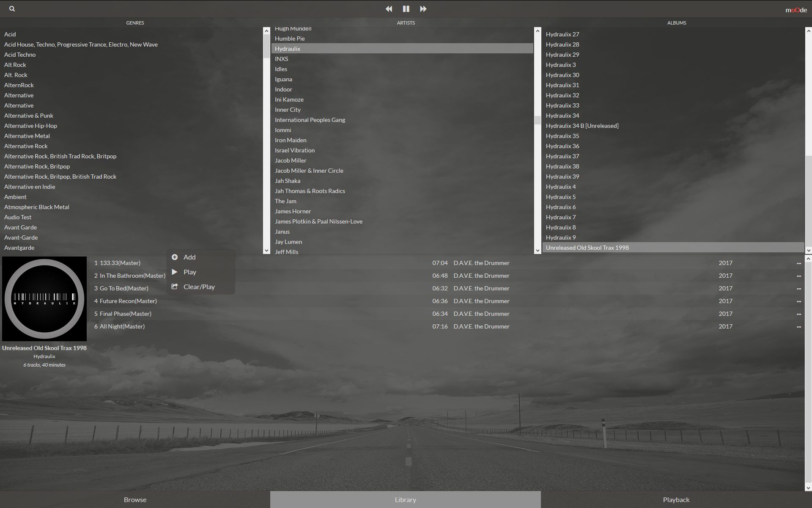Viewport: 812px width, 508px height.
Task: Select the Avantgarde genre
Action: click(19, 248)
